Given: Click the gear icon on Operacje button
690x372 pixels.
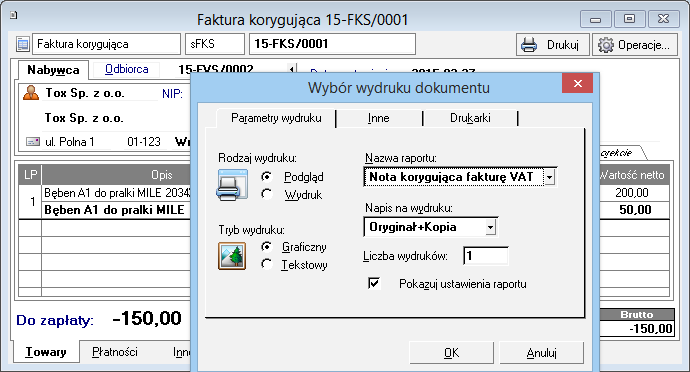Looking at the screenshot, I should pyautogui.click(x=606, y=45).
